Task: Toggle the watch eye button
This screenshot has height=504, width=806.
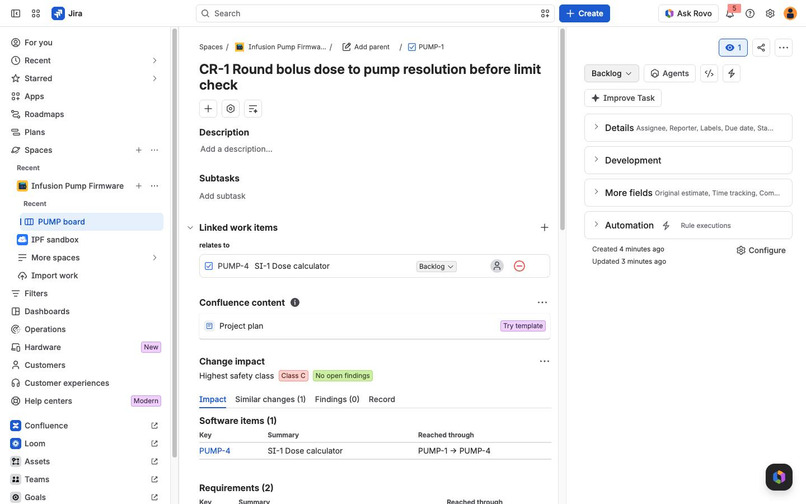Action: (x=733, y=48)
